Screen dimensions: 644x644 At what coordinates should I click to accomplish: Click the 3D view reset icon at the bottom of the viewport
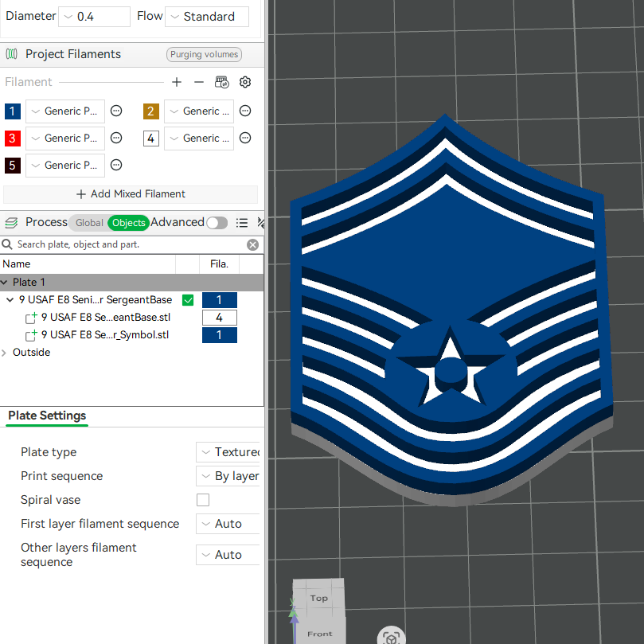[391, 638]
